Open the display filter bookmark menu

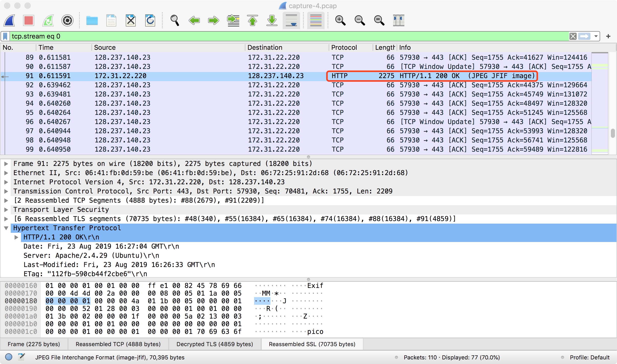5,36
